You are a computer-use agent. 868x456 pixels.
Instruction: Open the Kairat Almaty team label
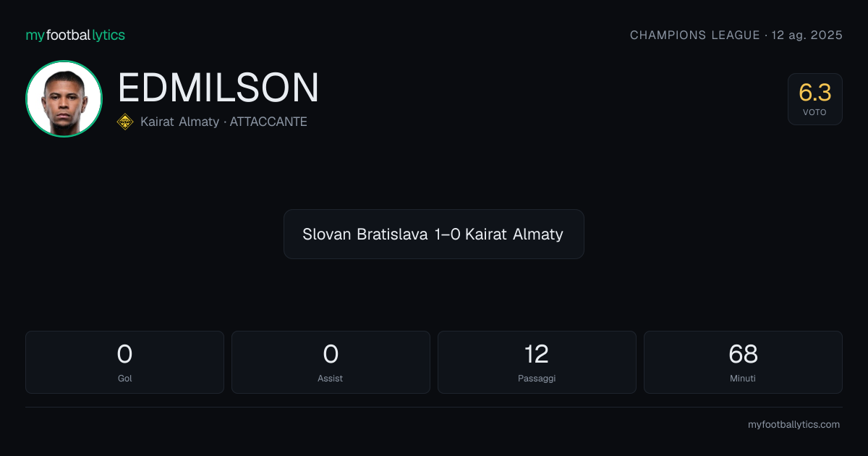(x=179, y=122)
